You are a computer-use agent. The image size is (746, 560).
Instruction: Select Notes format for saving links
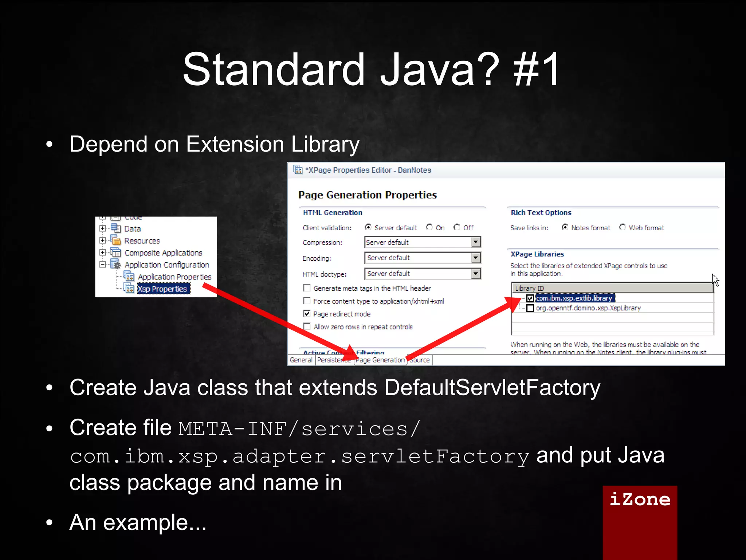click(565, 227)
